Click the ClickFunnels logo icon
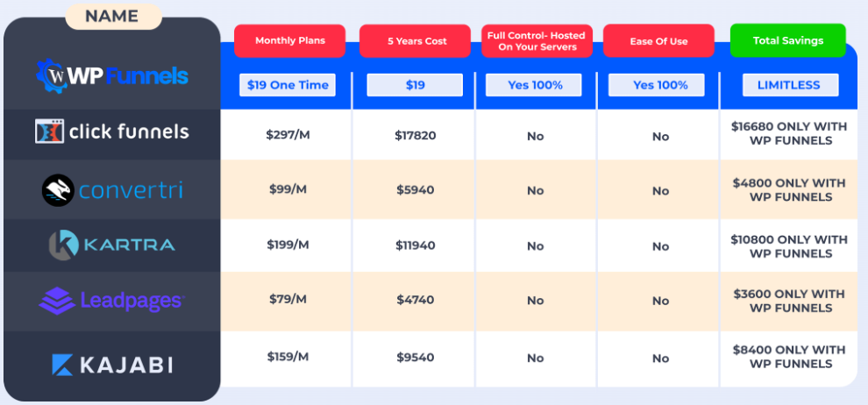The width and height of the screenshot is (868, 405). [49, 132]
